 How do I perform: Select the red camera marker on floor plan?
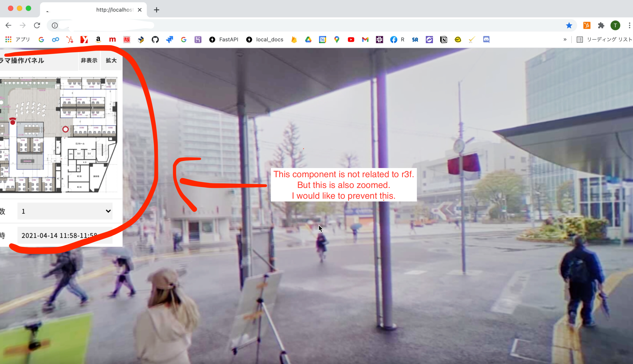pyautogui.click(x=13, y=121)
